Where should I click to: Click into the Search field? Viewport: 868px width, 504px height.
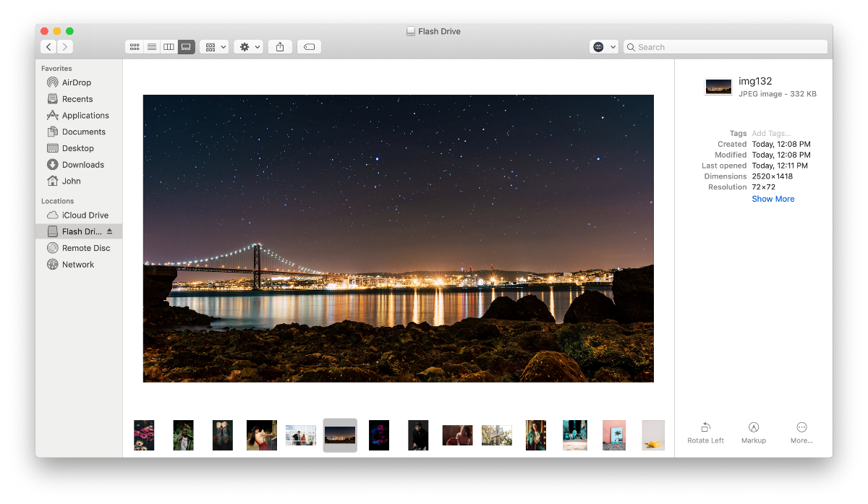[x=725, y=47]
